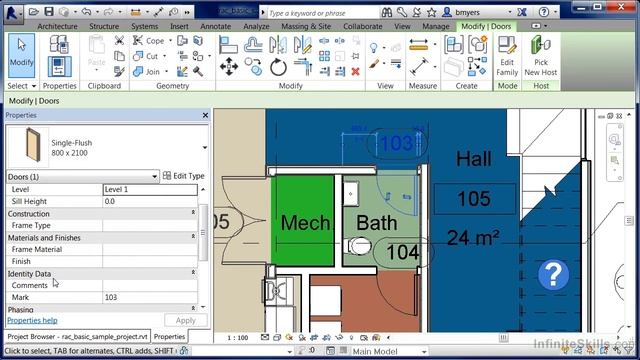Click the search binoculars icon
Viewport: 640px width, 360px height.
point(387,12)
